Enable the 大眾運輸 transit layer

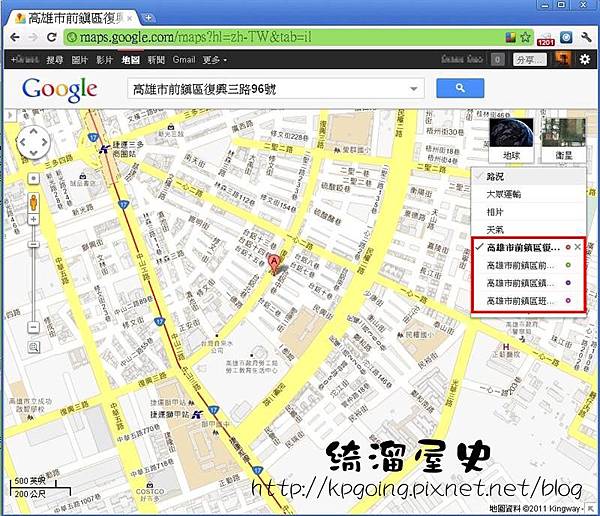528,194
